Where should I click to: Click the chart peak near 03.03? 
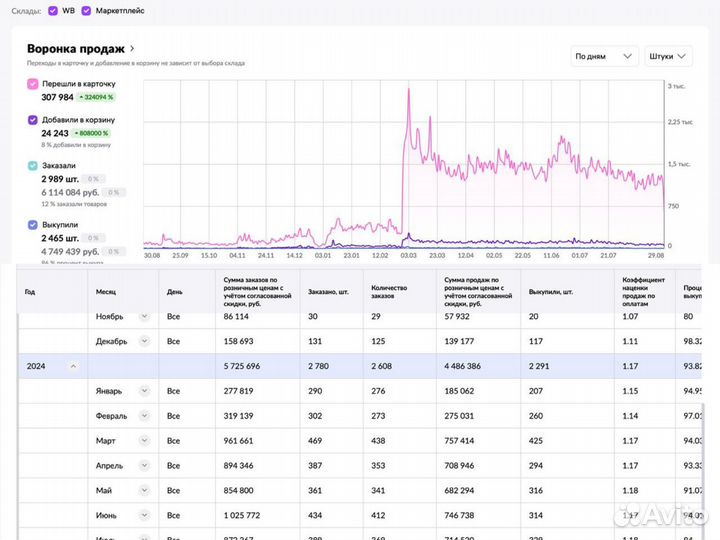tap(409, 90)
